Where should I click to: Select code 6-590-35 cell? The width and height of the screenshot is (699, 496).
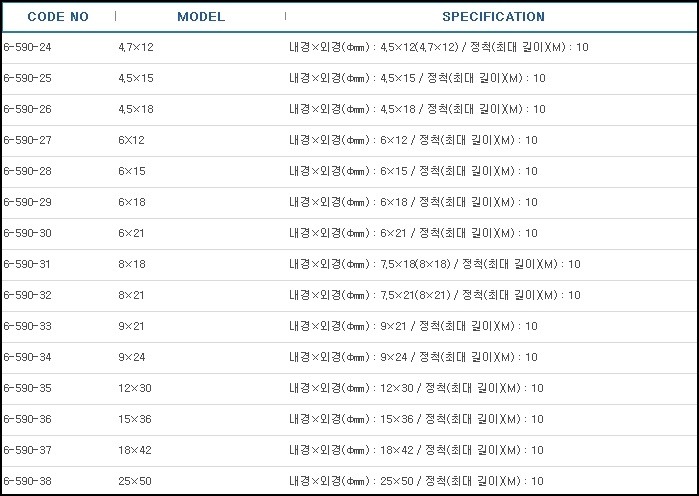coord(28,388)
